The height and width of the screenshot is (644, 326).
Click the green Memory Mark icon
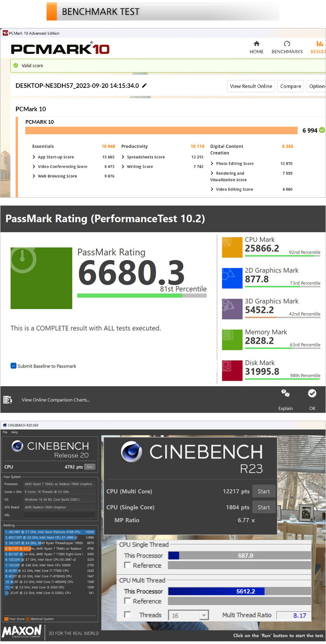pyautogui.click(x=232, y=340)
